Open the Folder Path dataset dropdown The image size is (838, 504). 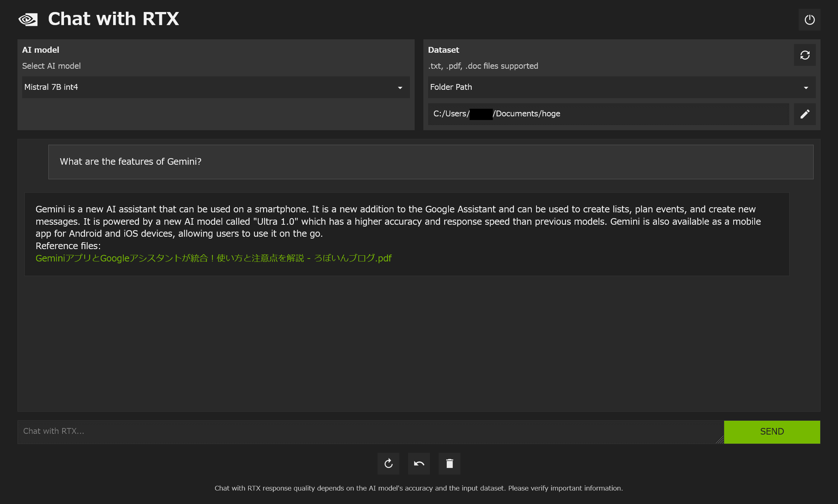[x=622, y=87]
